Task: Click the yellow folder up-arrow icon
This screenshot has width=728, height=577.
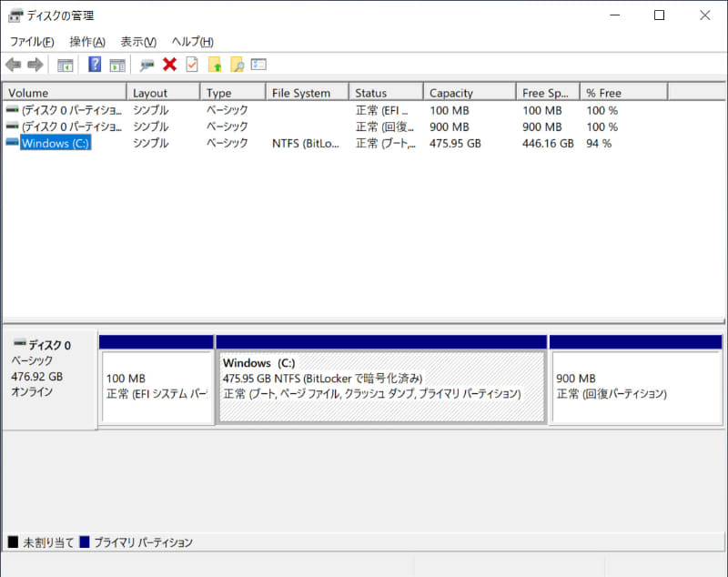Action: 215,65
